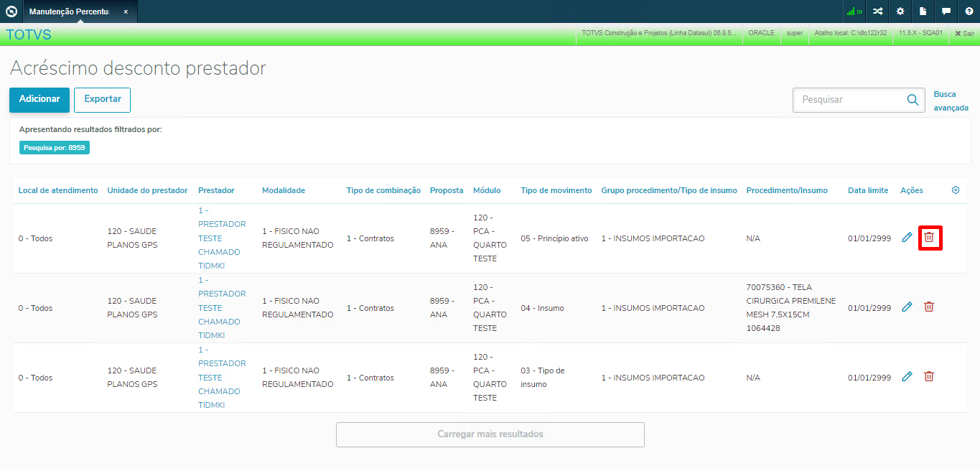
Task: Click the Prestador column header
Action: coord(216,190)
